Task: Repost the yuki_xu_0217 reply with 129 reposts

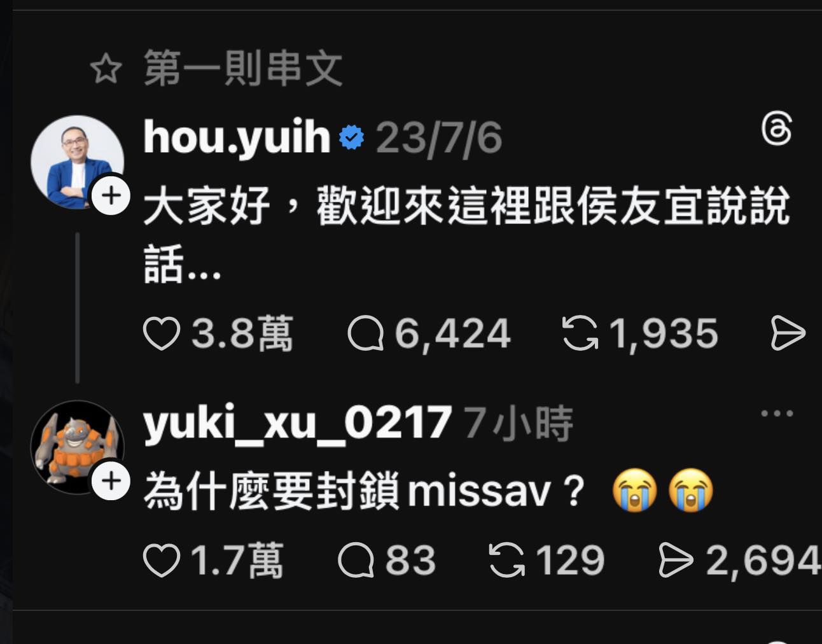Action: click(x=507, y=560)
